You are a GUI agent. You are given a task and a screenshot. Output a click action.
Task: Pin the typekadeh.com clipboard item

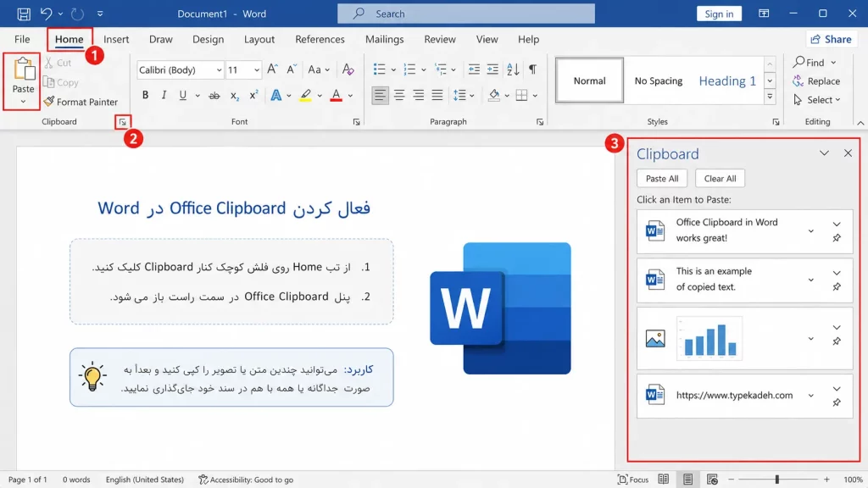[x=837, y=402]
